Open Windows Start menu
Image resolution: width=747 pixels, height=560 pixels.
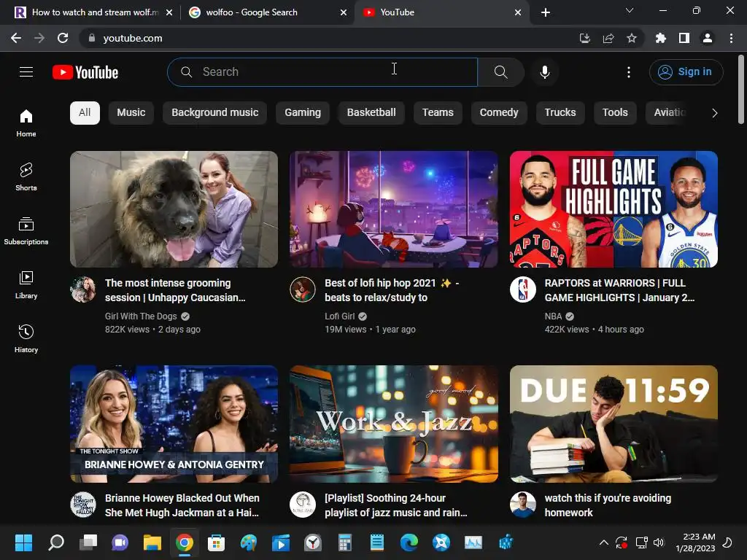click(x=23, y=542)
